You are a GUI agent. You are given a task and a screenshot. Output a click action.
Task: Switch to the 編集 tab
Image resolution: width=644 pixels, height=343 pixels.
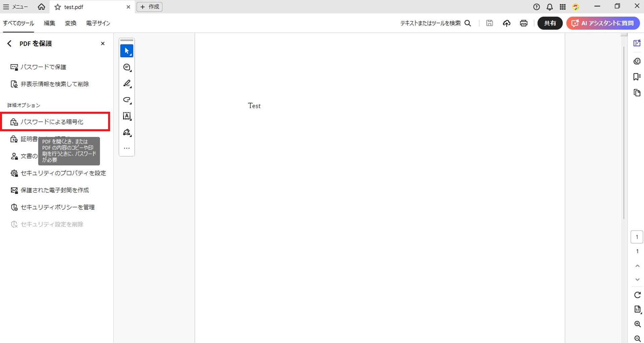pyautogui.click(x=49, y=23)
